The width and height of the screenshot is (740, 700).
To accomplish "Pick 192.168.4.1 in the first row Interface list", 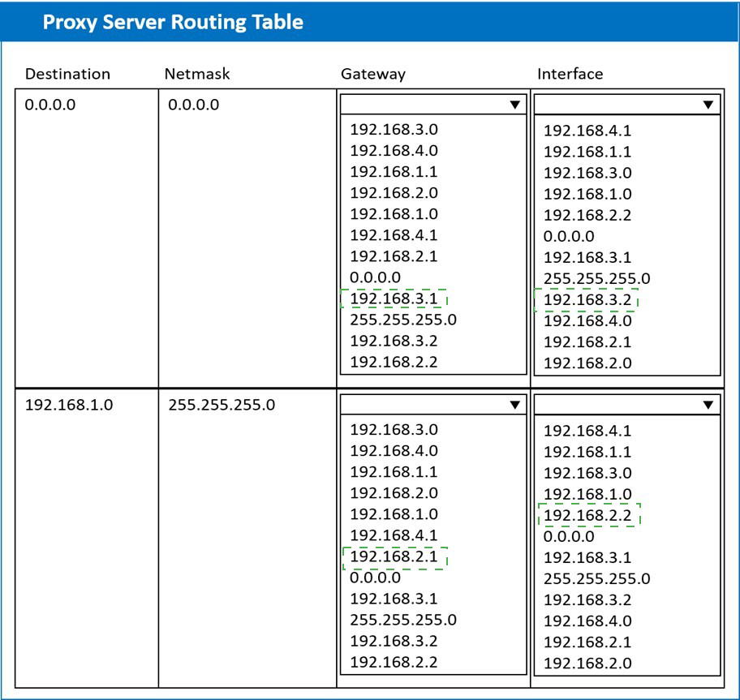I will coord(587,131).
